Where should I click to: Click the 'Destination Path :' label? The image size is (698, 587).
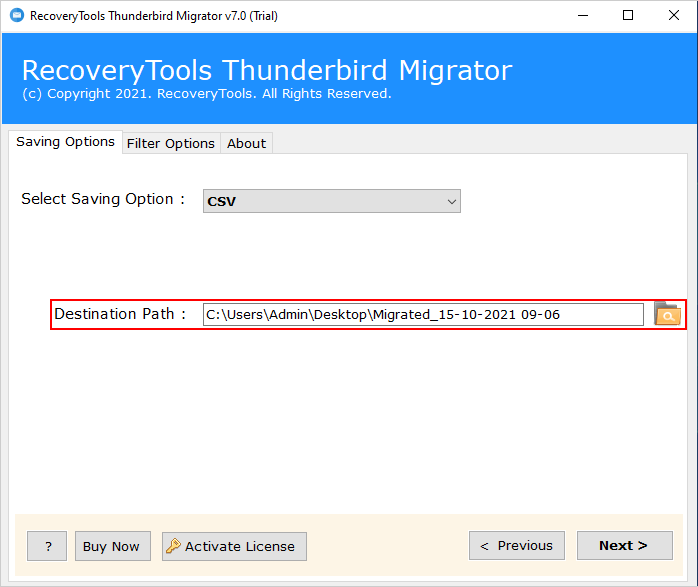tap(120, 314)
